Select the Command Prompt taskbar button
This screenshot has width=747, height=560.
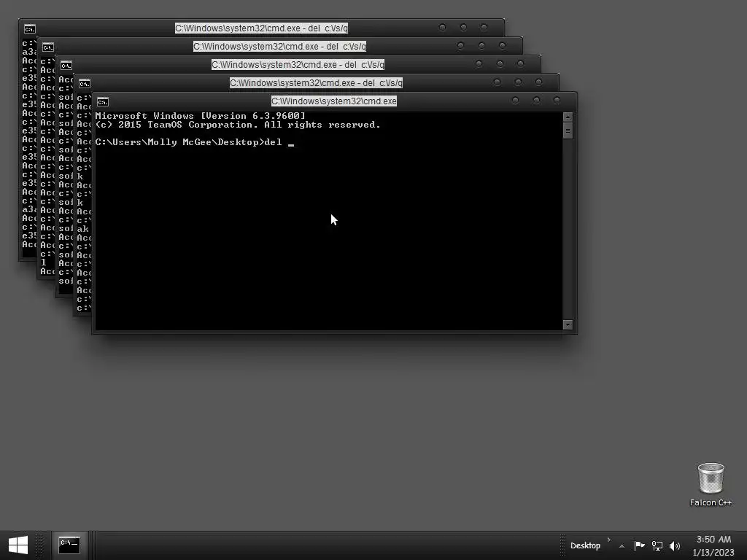click(x=69, y=545)
